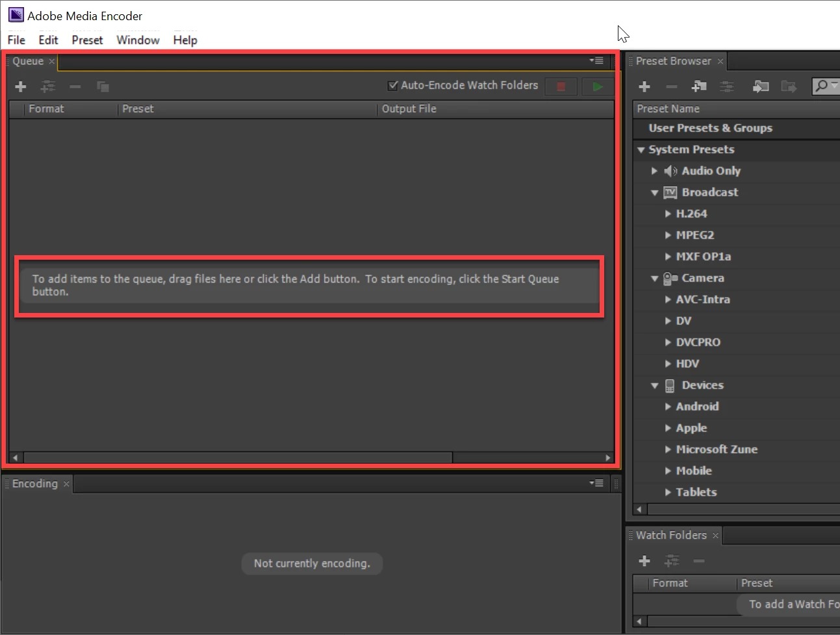Image resolution: width=840 pixels, height=635 pixels.
Task: Click the Format column header in Queue
Action: pyautogui.click(x=71, y=109)
